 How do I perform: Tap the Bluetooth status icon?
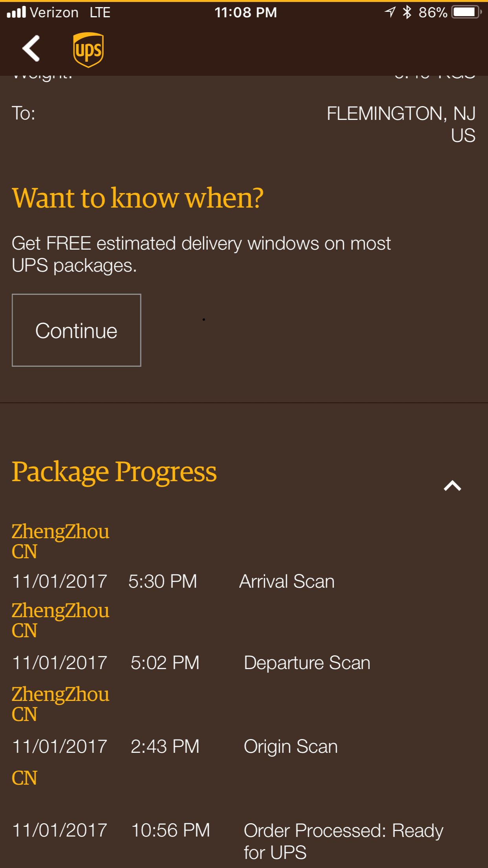407,12
